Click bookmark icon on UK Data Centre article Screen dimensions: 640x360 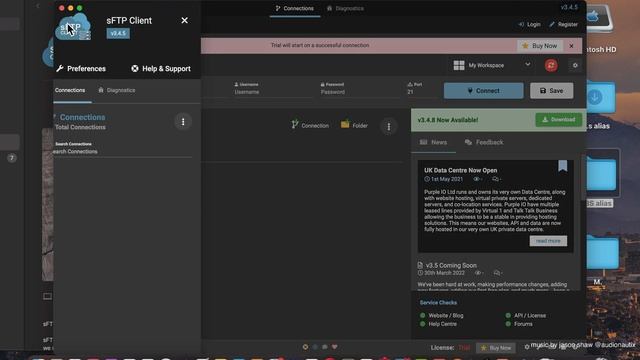pyautogui.click(x=562, y=165)
